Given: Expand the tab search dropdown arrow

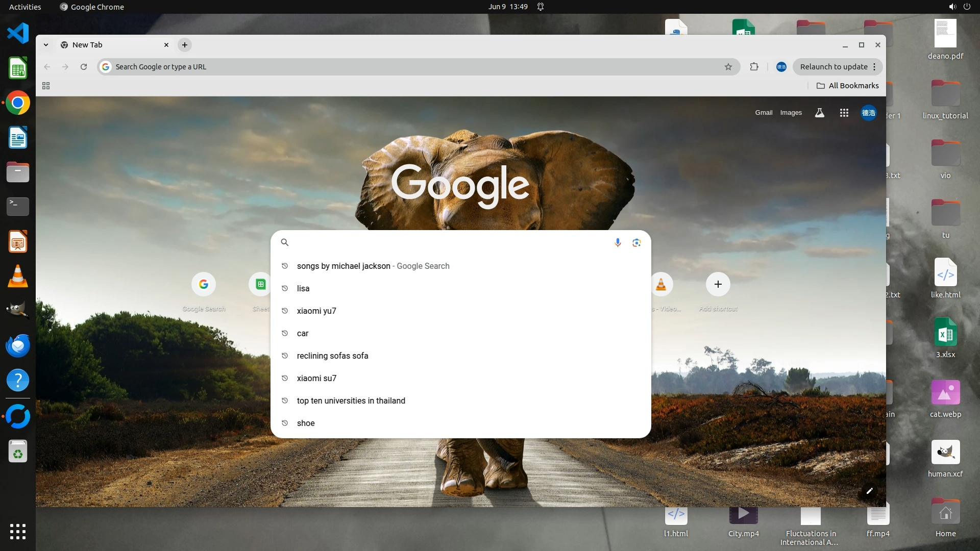Looking at the screenshot, I should (46, 45).
